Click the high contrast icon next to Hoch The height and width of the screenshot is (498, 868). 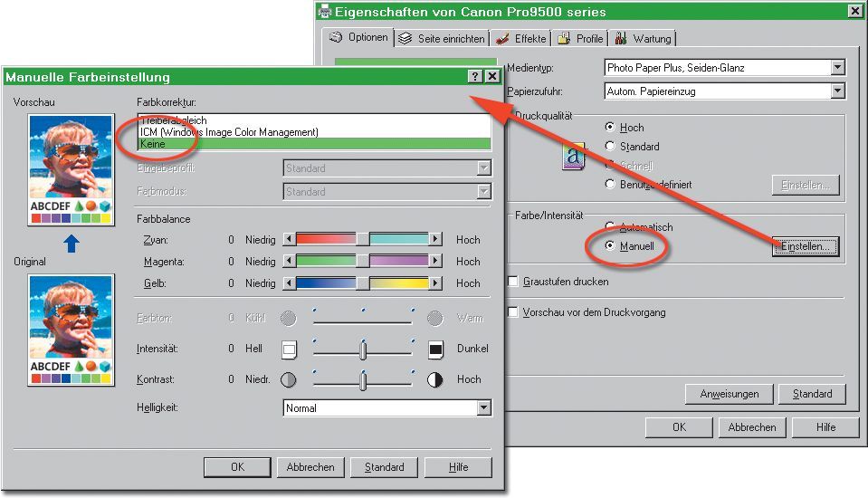(x=435, y=379)
